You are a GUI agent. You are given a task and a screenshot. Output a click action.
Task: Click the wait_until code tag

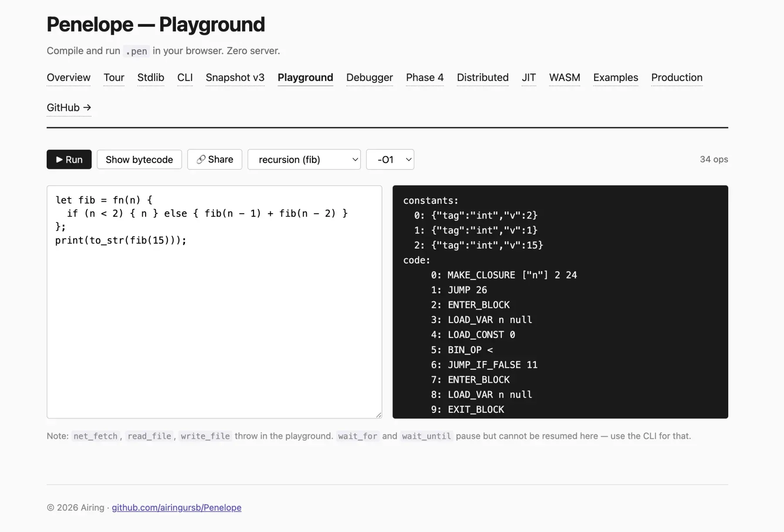click(x=426, y=436)
